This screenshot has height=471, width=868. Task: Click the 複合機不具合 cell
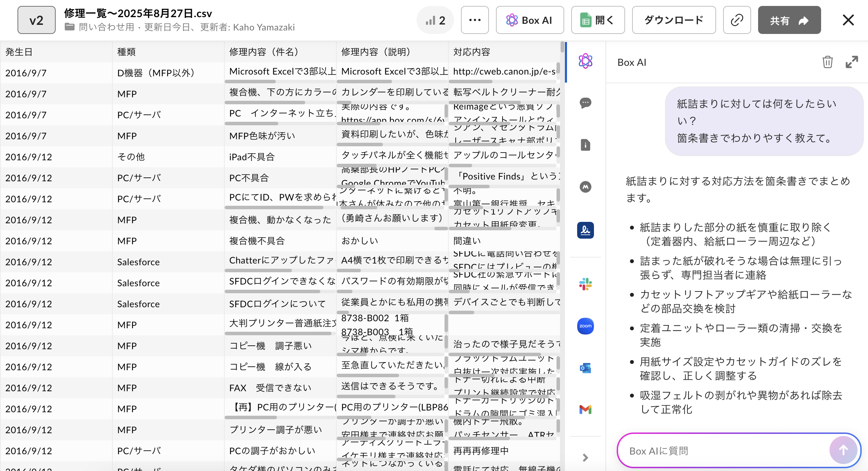pos(280,241)
